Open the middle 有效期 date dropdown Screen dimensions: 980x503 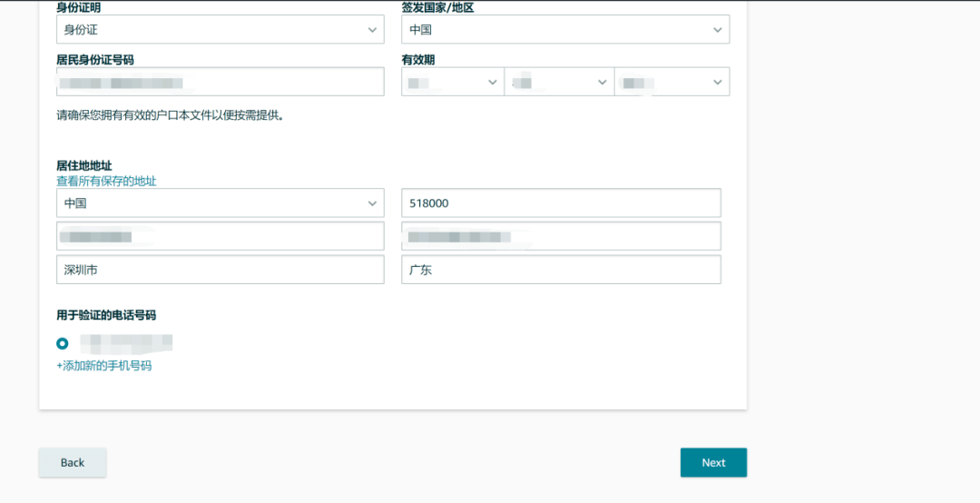pyautogui.click(x=558, y=82)
